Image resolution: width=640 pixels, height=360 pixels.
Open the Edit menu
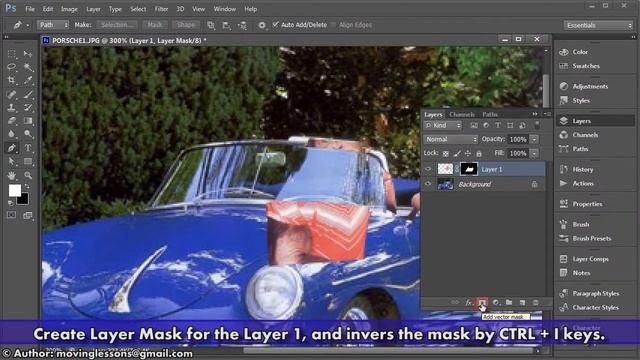pos(48,9)
